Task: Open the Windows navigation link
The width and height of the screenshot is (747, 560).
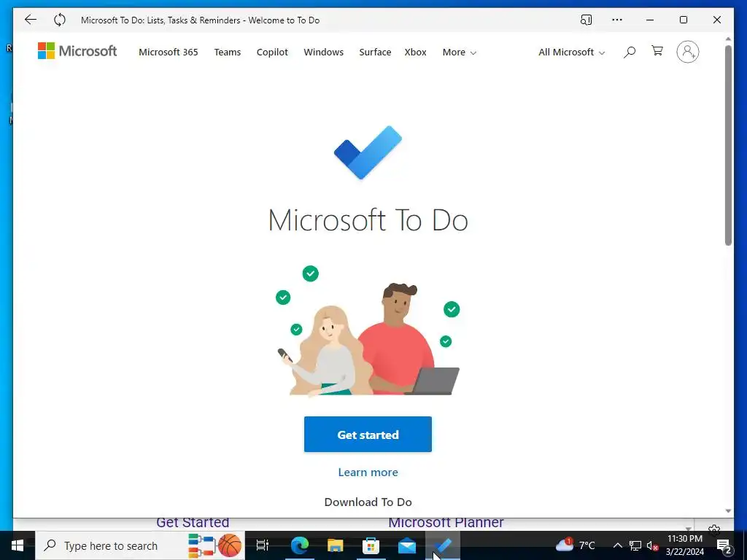Action: click(x=323, y=52)
